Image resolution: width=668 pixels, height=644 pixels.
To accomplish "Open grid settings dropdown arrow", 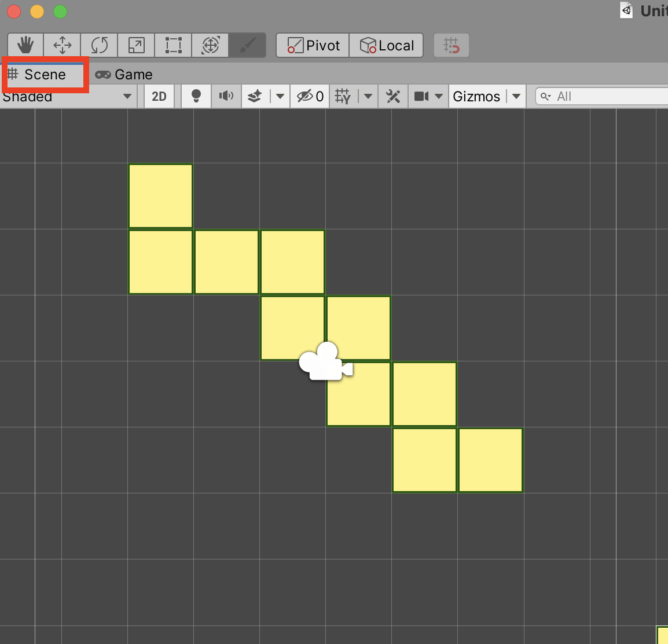I will tap(368, 97).
